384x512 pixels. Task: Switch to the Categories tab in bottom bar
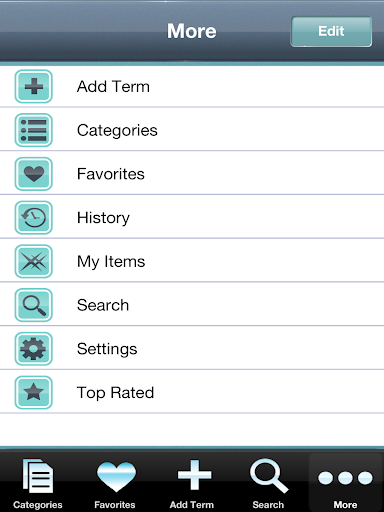point(38,482)
